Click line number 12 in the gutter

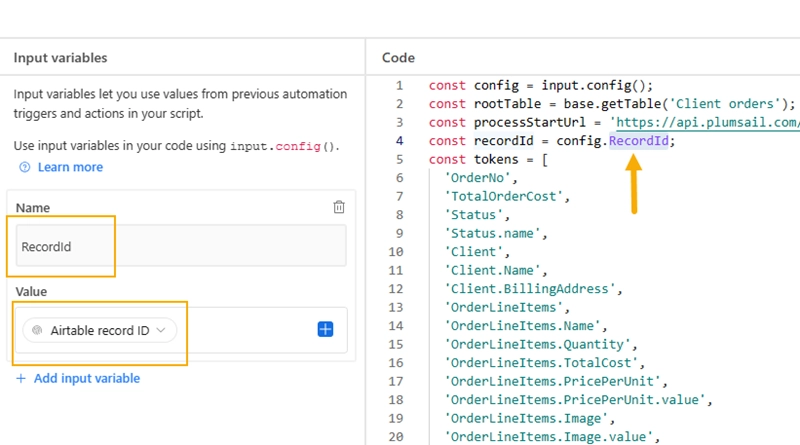[x=396, y=289]
